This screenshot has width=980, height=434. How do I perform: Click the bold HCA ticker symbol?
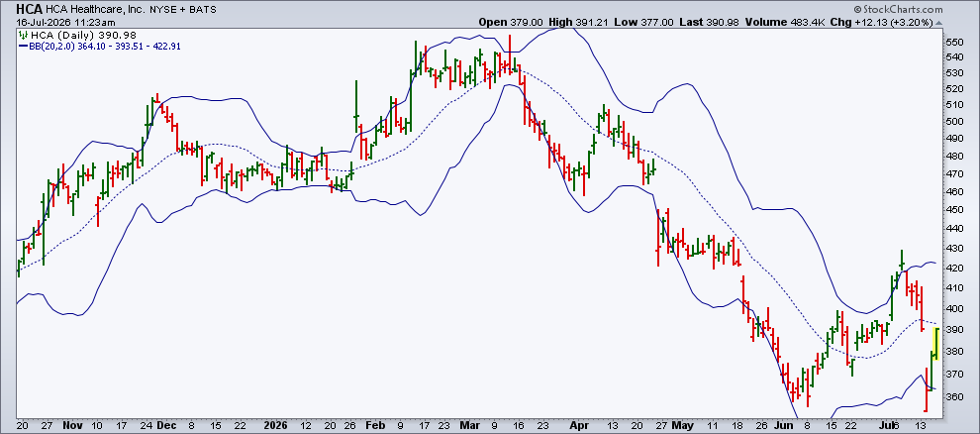[30, 9]
